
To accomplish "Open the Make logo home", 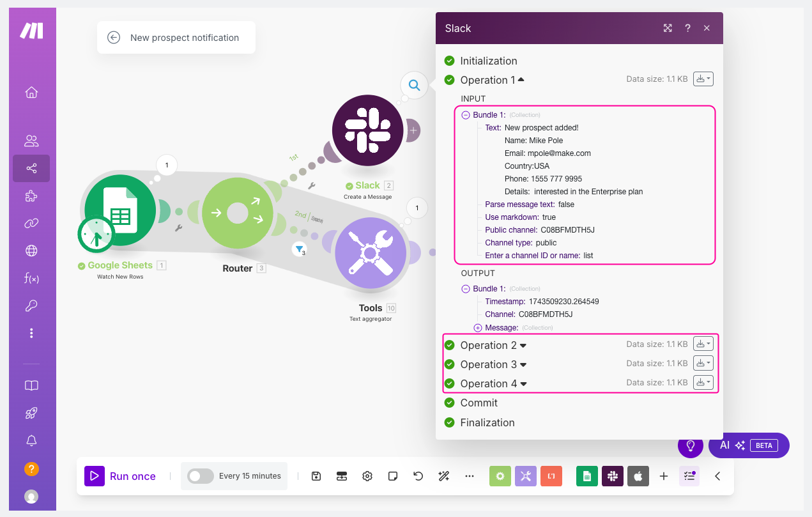I will pos(31,30).
